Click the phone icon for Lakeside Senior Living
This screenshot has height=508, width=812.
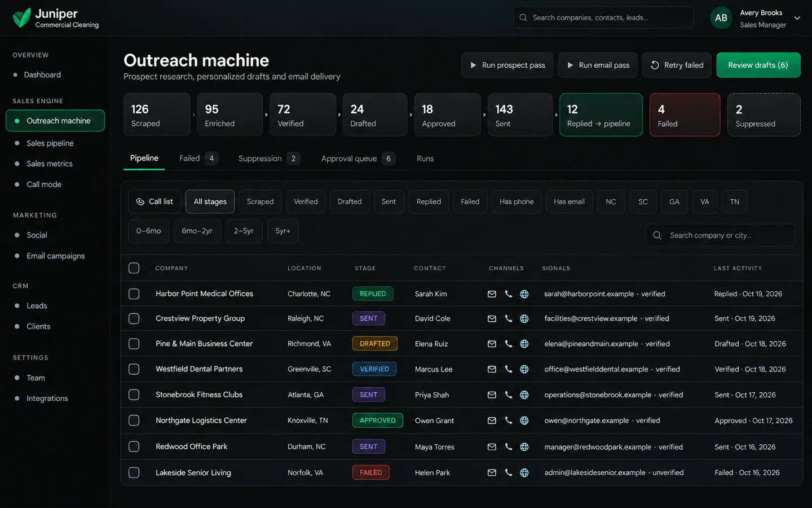pos(508,473)
